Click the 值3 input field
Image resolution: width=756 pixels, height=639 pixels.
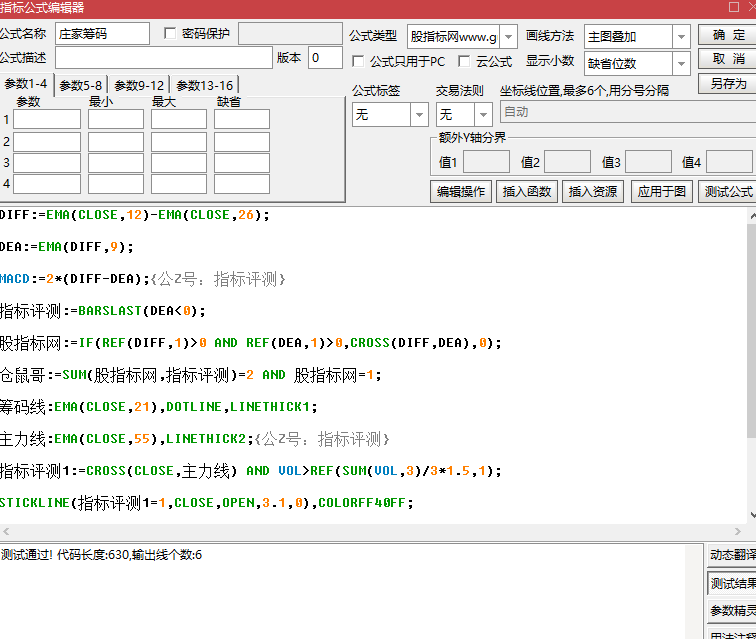tap(648, 162)
